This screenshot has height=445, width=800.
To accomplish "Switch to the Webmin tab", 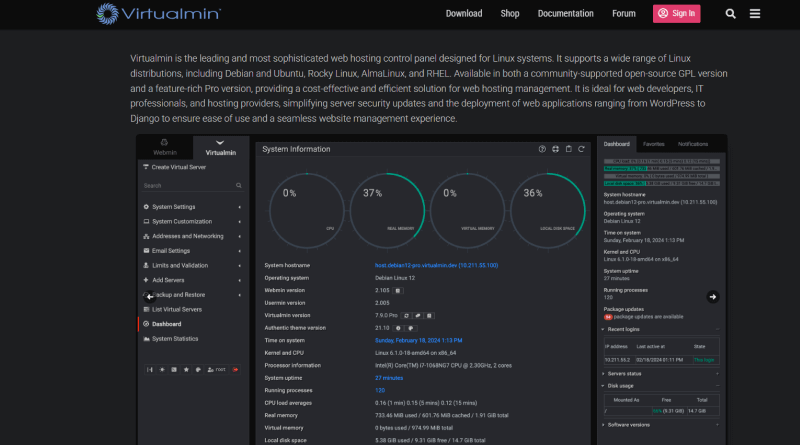I will [x=165, y=147].
